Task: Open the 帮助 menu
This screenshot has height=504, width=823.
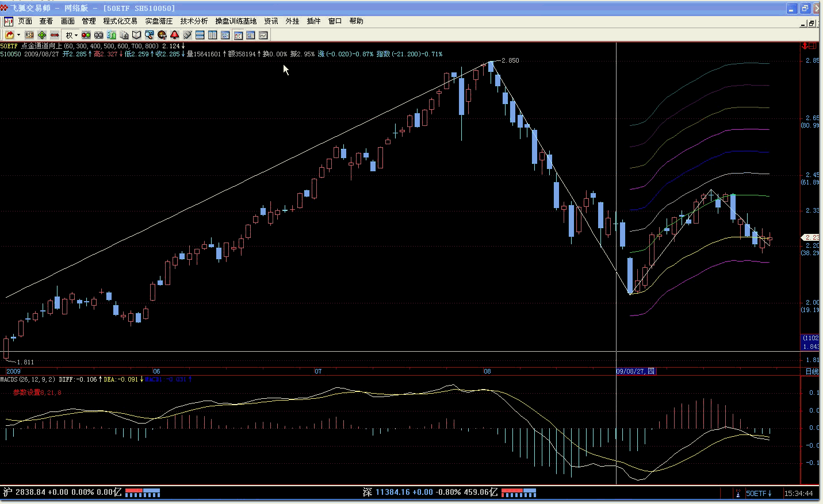Action: [356, 21]
